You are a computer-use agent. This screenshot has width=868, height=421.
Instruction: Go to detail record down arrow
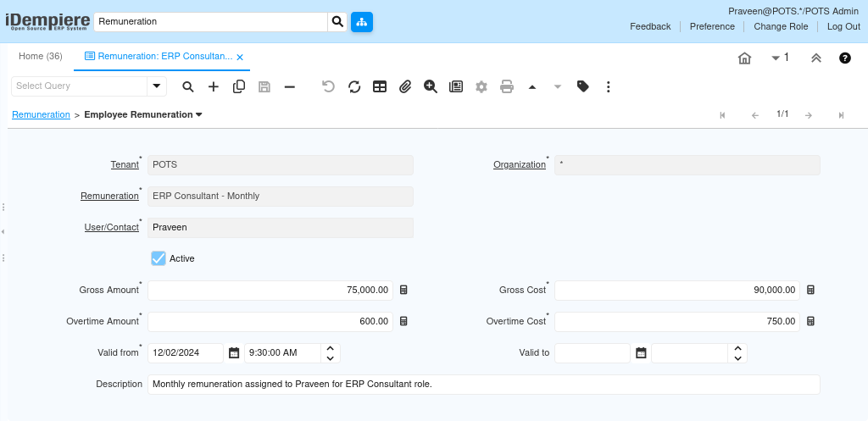click(558, 87)
